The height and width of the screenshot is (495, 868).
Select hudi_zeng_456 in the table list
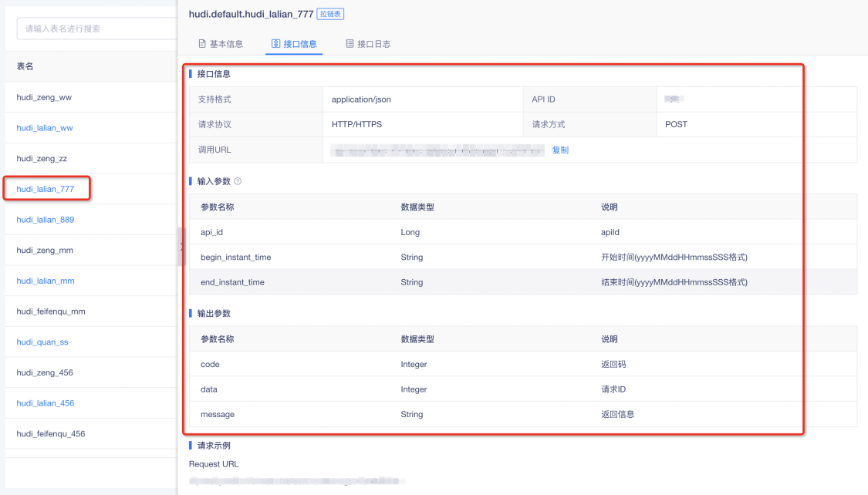tap(45, 372)
